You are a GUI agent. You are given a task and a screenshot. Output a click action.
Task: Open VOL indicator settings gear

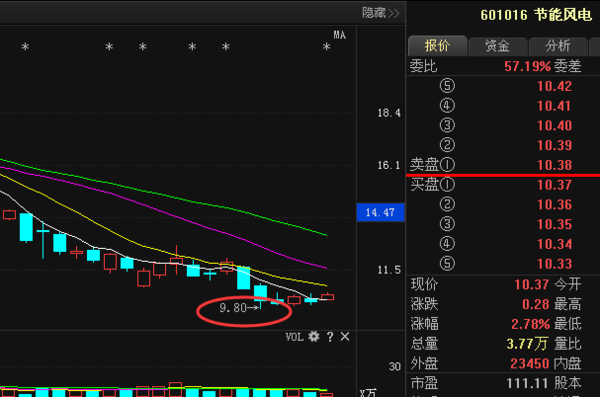coord(313,337)
